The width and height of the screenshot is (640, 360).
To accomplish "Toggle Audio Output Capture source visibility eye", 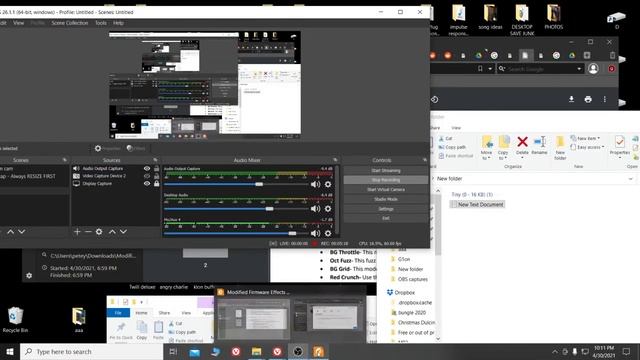I will click(x=147, y=168).
